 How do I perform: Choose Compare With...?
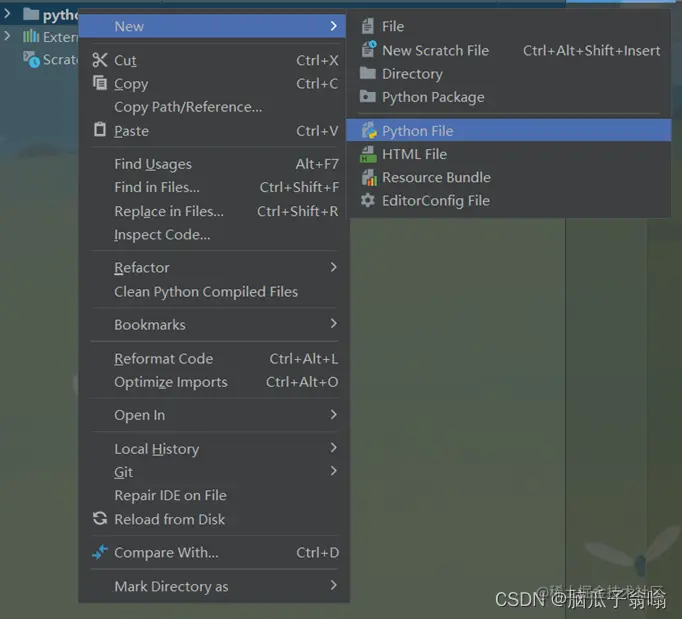click(214, 552)
